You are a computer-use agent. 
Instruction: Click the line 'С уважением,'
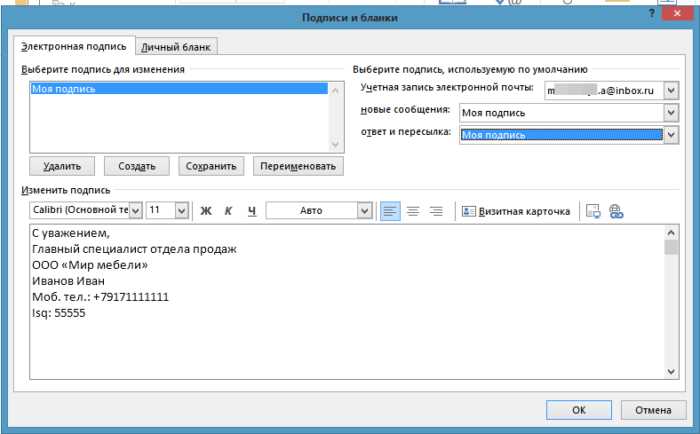click(71, 233)
